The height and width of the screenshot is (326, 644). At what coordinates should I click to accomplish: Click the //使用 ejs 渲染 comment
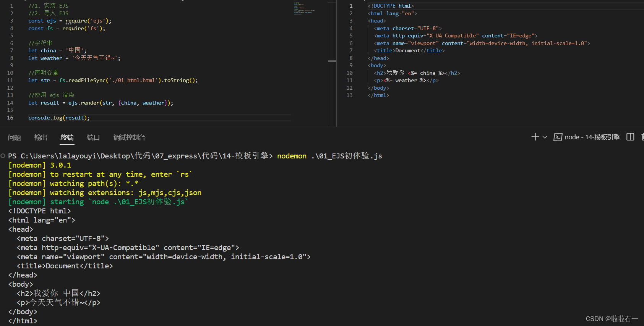tap(51, 95)
